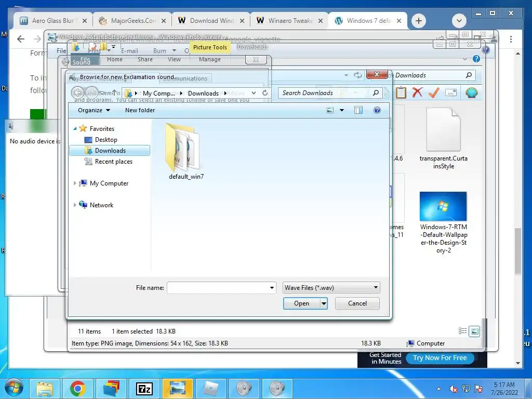Show previous locations in the dialog address bar
Screen dimensions: 532x399
254,92
